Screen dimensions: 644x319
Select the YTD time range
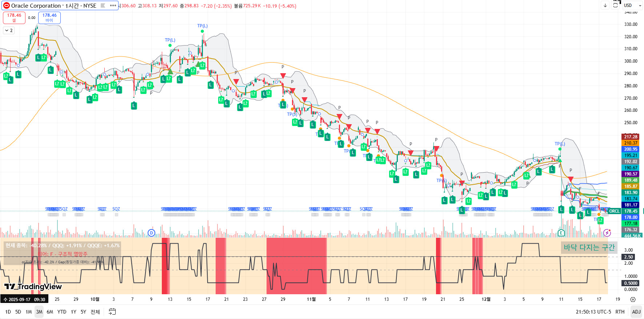pyautogui.click(x=62, y=312)
